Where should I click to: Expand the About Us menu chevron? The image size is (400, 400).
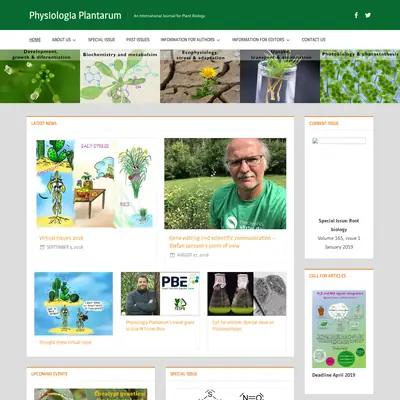pos(74,40)
